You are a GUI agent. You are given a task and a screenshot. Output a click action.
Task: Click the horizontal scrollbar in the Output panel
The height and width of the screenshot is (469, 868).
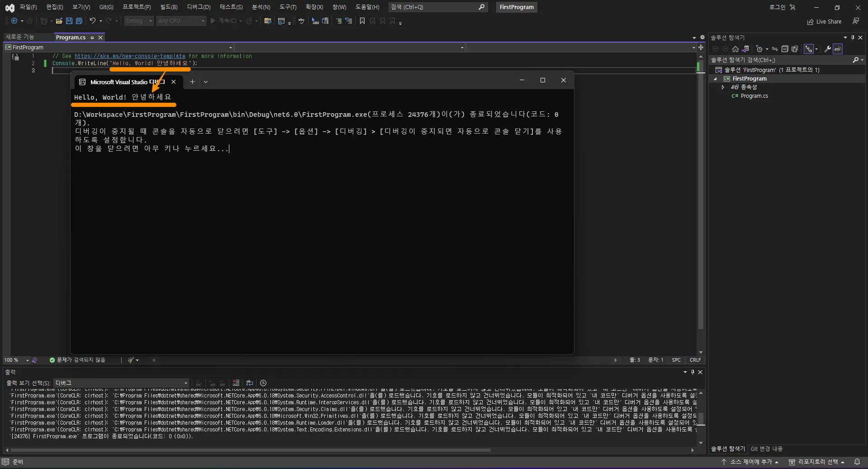pyautogui.click(x=250, y=450)
